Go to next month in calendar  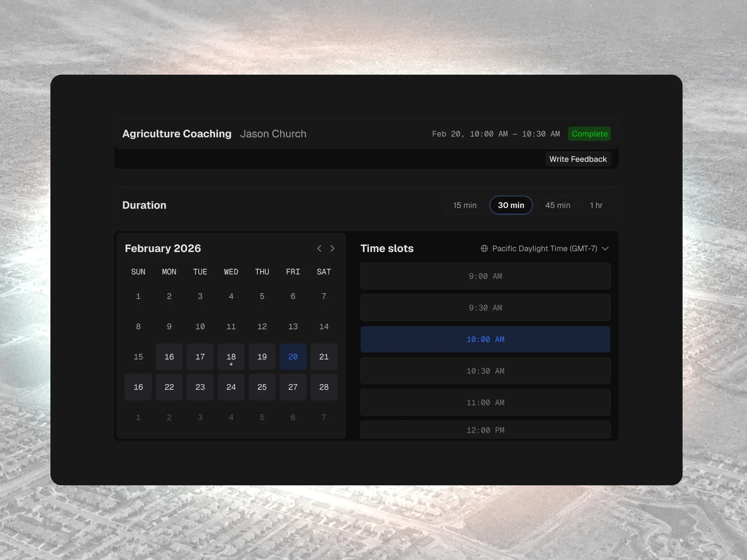[x=332, y=249]
